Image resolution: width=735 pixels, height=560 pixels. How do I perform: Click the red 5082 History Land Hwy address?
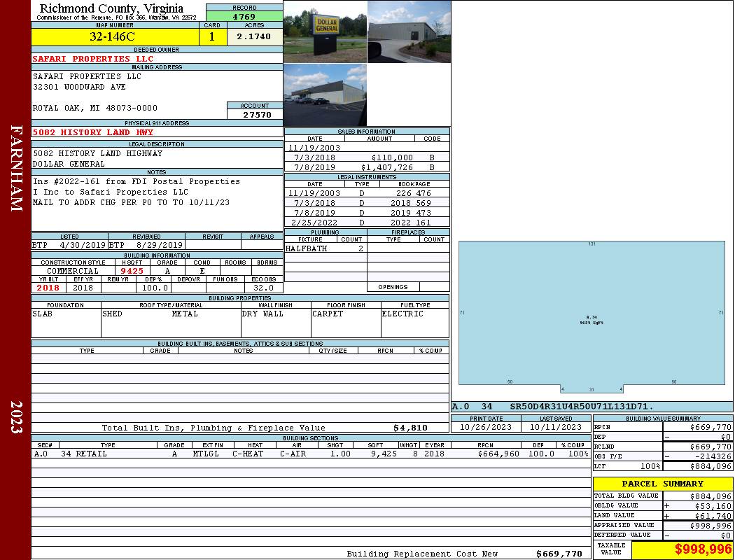tap(92, 132)
